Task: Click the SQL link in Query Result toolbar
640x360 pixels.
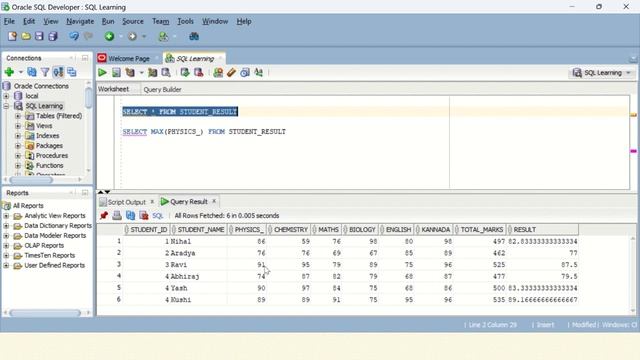Action: pyautogui.click(x=158, y=216)
